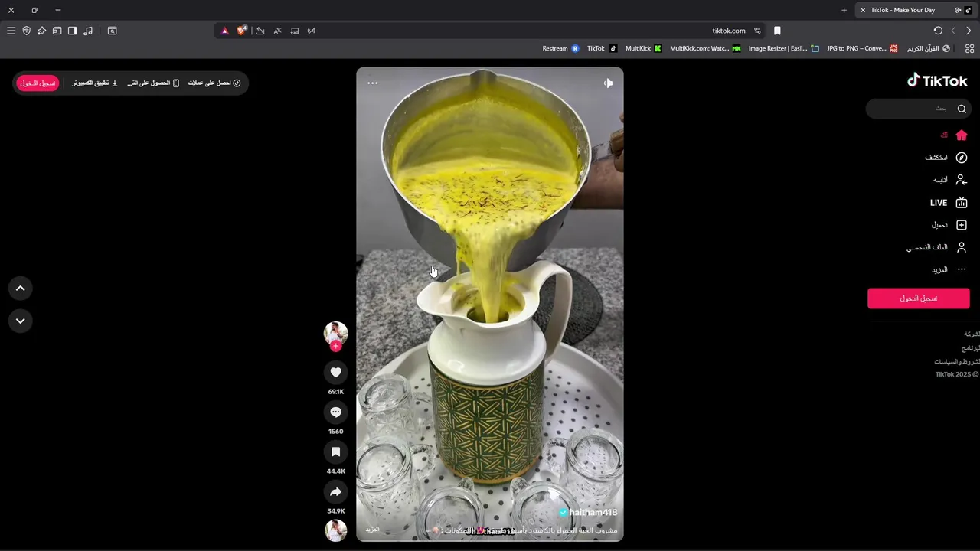The image size is (980, 551).
Task: Expand الشروط والسياسات footer section
Action: point(957,361)
